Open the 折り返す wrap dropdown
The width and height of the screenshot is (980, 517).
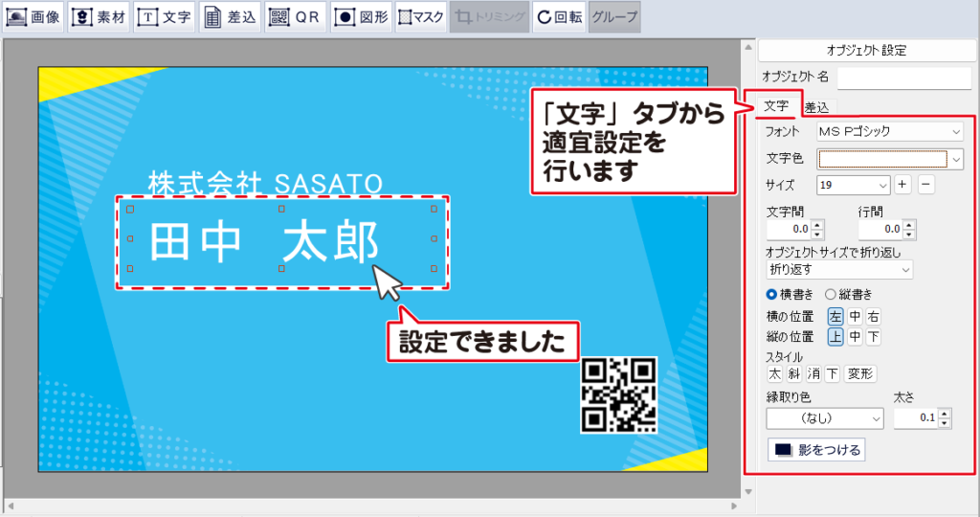click(x=839, y=270)
